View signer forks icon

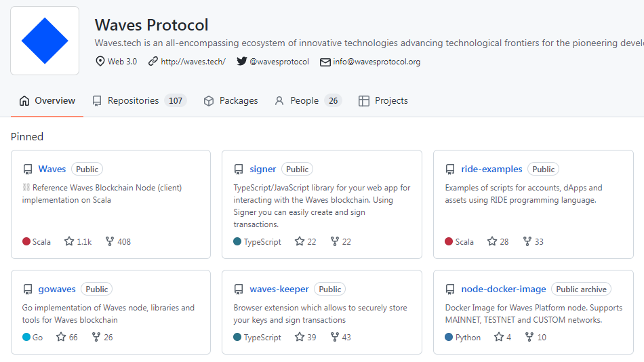pos(335,241)
